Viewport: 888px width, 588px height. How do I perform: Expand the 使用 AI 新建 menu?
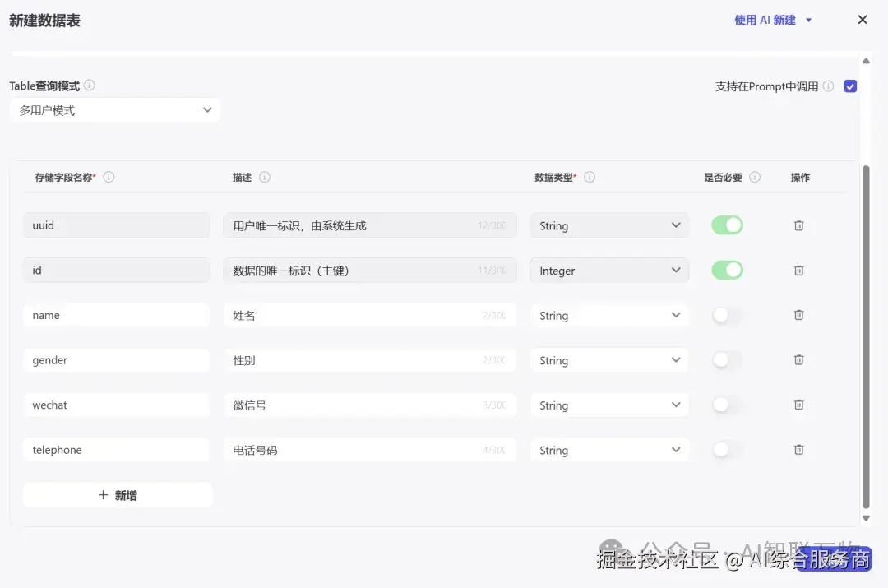(x=807, y=19)
